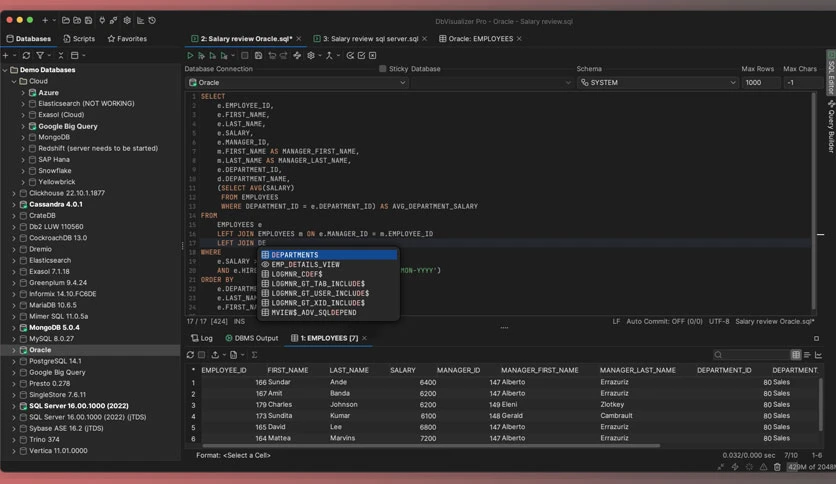The image size is (836, 484).
Task: Click the SQL editor vertical scrollbar
Action: tap(814, 201)
